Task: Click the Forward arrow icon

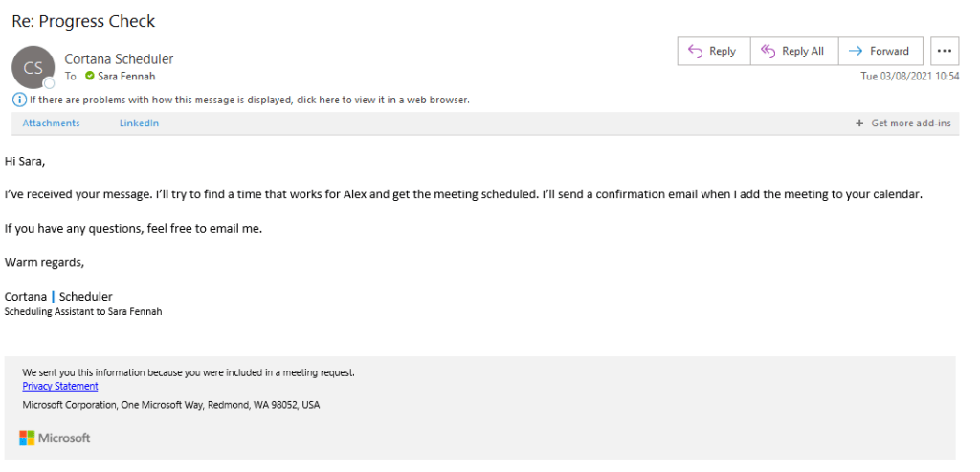Action: click(856, 52)
